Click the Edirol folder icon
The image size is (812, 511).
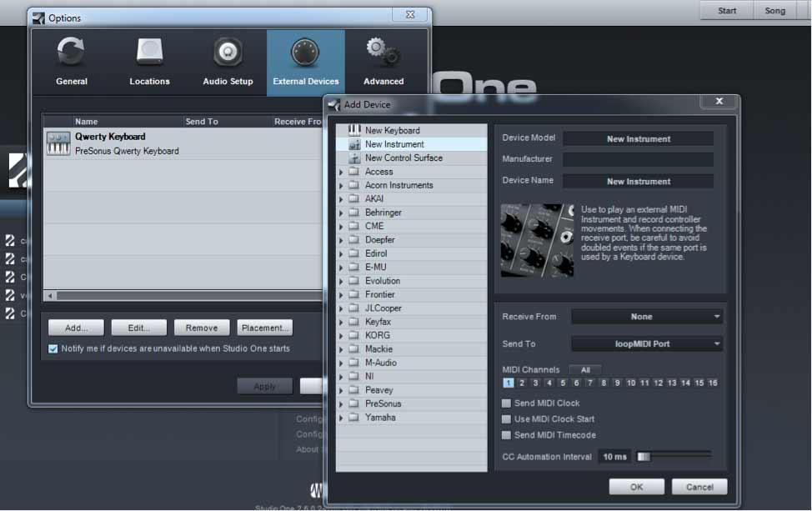pyautogui.click(x=354, y=253)
